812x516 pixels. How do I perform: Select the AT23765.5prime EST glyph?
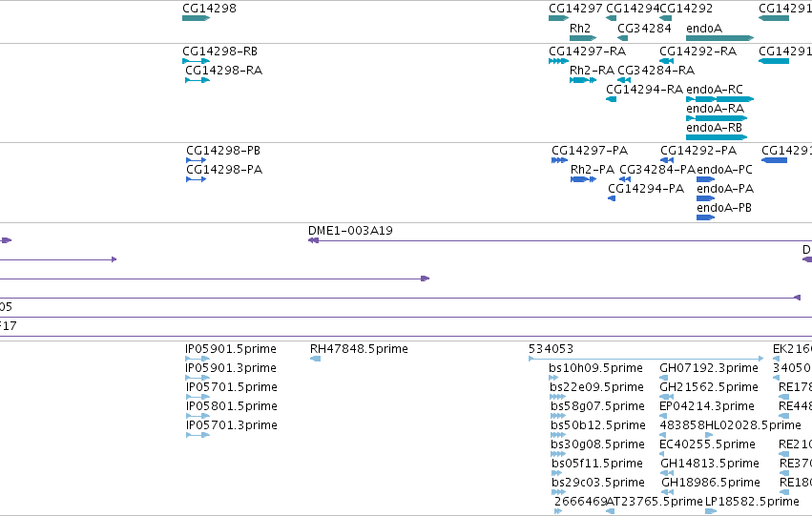pyautogui.click(x=610, y=511)
